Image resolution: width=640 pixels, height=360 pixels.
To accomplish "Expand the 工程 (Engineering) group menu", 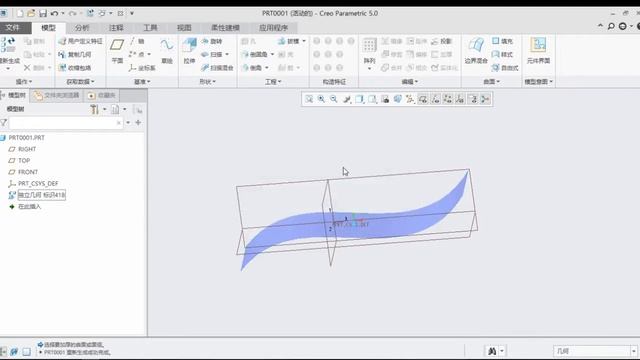I will click(x=273, y=82).
